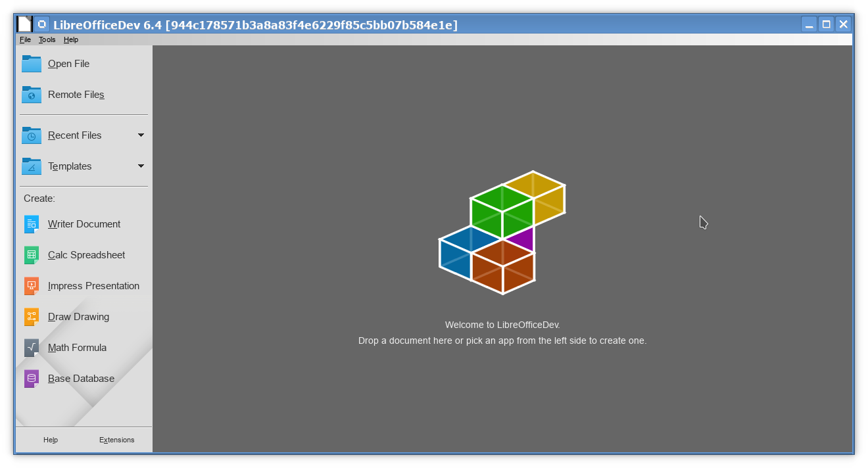Click the Open File label
868x468 pixels.
[x=68, y=64]
